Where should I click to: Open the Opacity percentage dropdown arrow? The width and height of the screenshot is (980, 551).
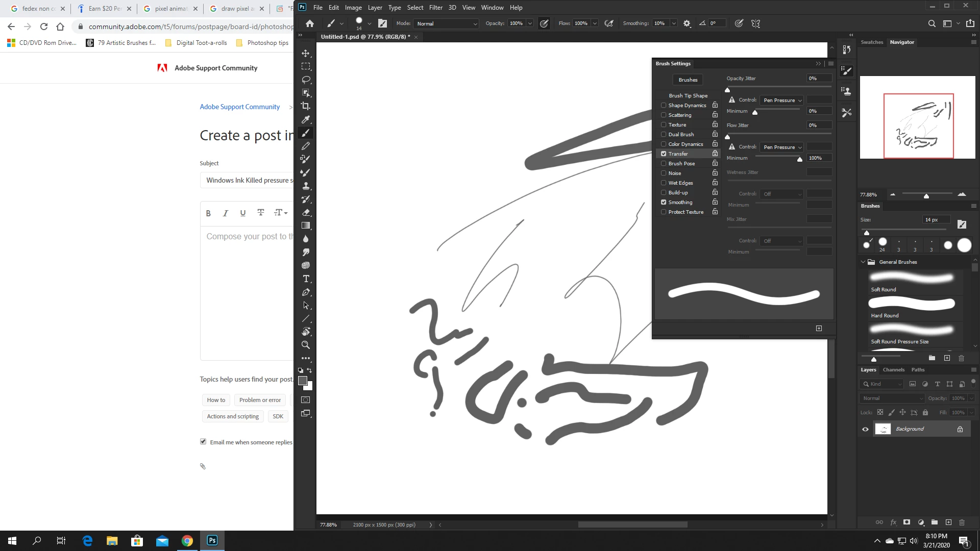pyautogui.click(x=530, y=23)
